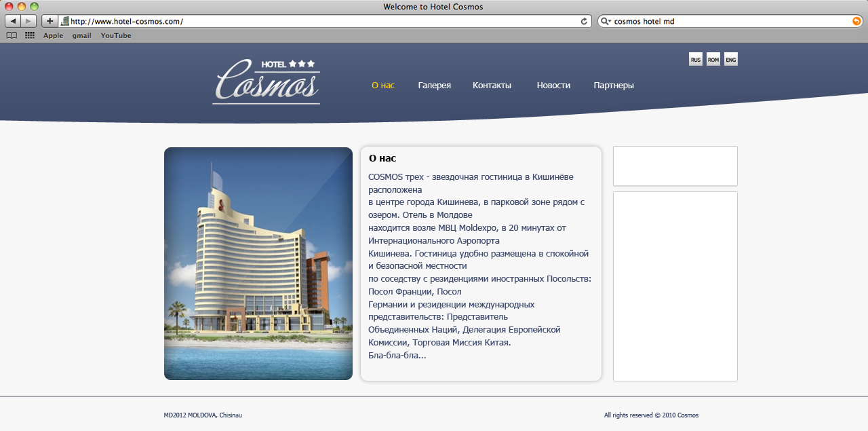868x431 pixels.
Task: Open the Новости menu item
Action: click(x=553, y=86)
